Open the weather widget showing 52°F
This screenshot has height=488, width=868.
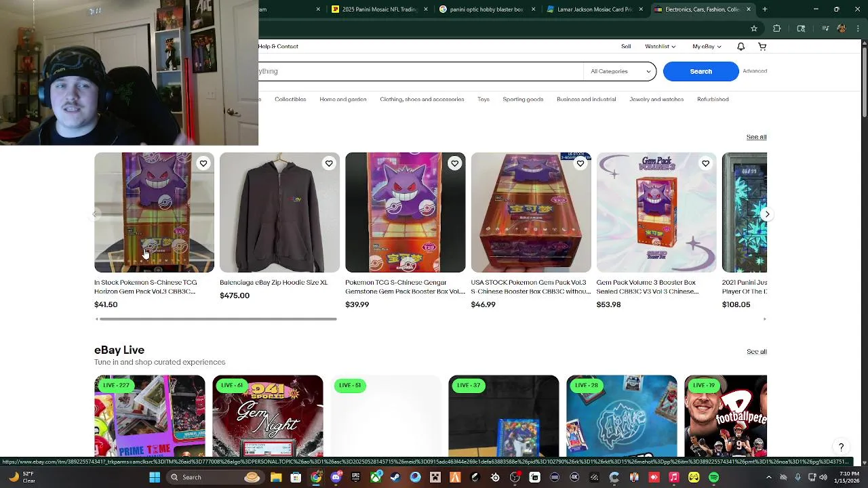point(22,477)
